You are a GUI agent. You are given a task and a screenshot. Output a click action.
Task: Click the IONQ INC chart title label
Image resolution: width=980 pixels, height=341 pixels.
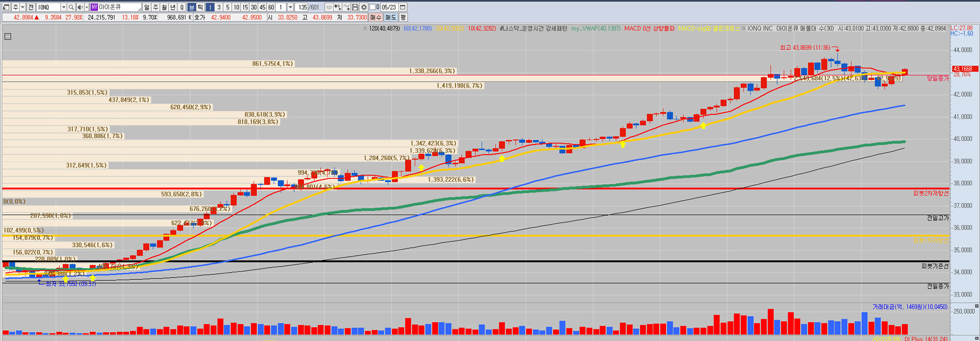pyautogui.click(x=760, y=29)
